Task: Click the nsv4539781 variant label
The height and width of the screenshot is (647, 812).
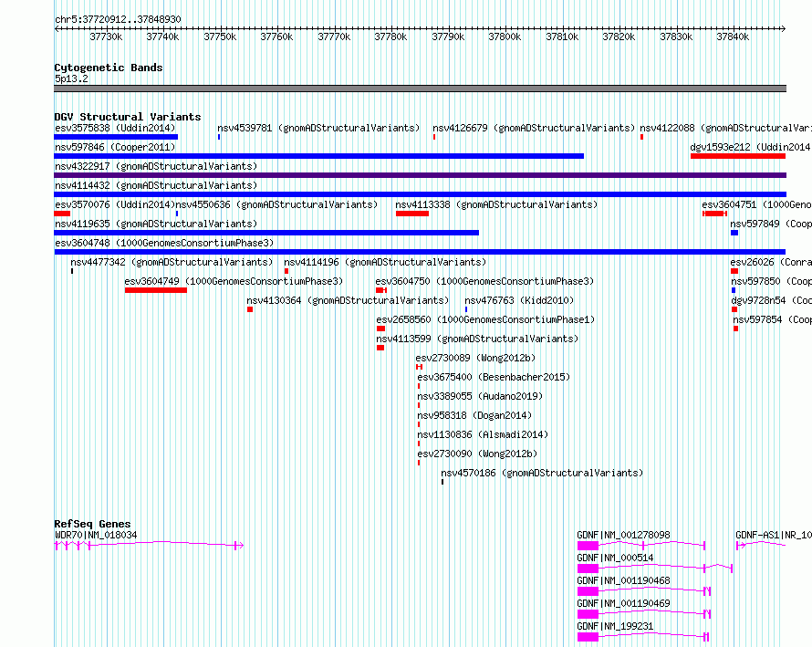Action: point(318,128)
